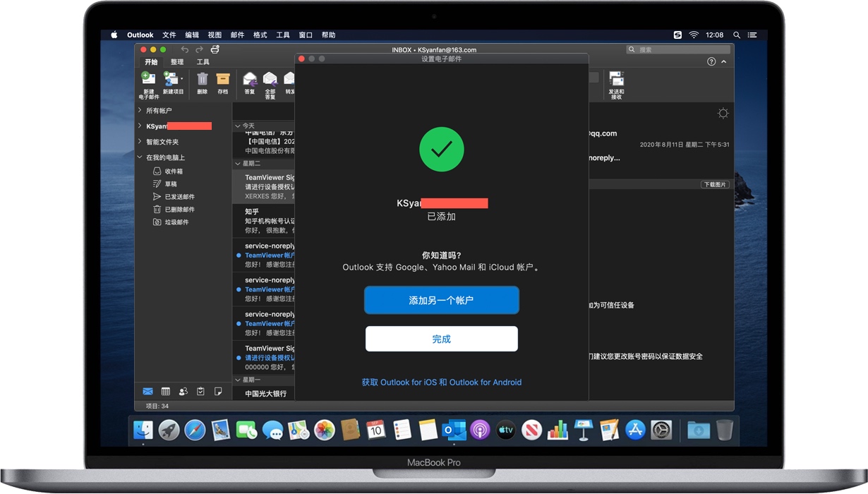Launch Outlook from the Dock
This screenshot has width=868, height=494.
454,429
